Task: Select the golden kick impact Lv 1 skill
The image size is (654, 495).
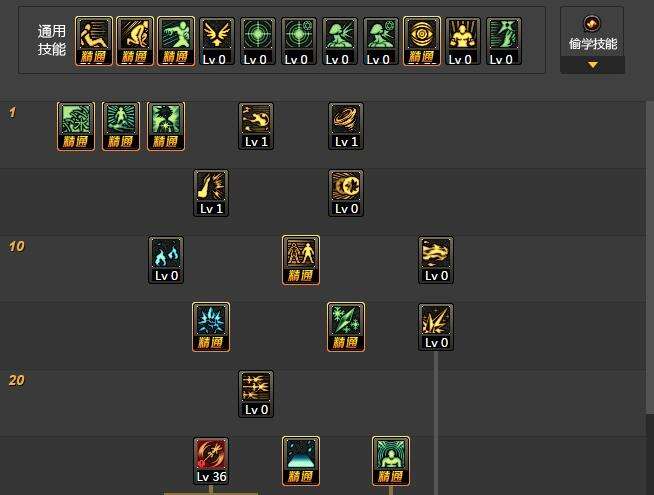Action: click(x=211, y=193)
